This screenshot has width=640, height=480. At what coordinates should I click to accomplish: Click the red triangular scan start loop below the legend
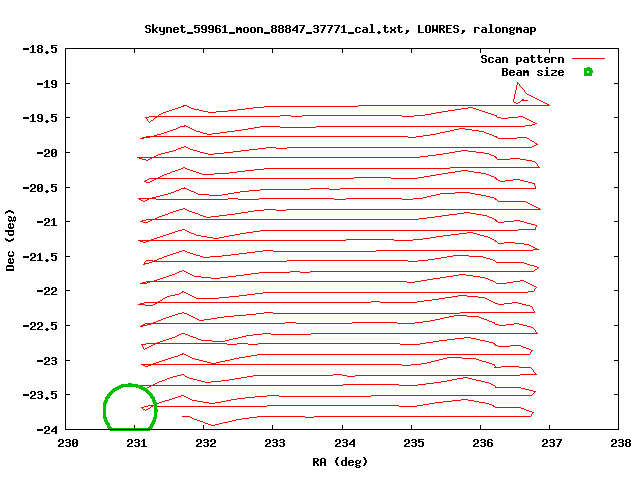pos(530,95)
